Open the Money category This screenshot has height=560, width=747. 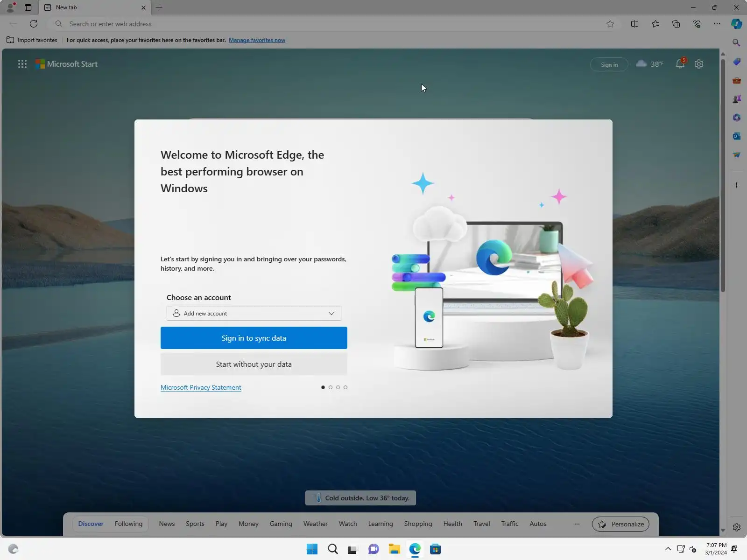(x=248, y=524)
